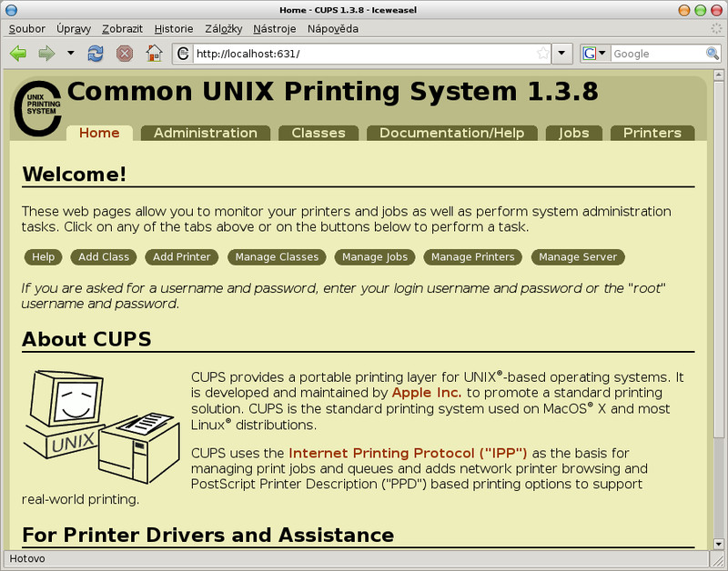The height and width of the screenshot is (571, 728).
Task: Click the For Printer Drivers and Assistance heading
Action: tap(208, 536)
